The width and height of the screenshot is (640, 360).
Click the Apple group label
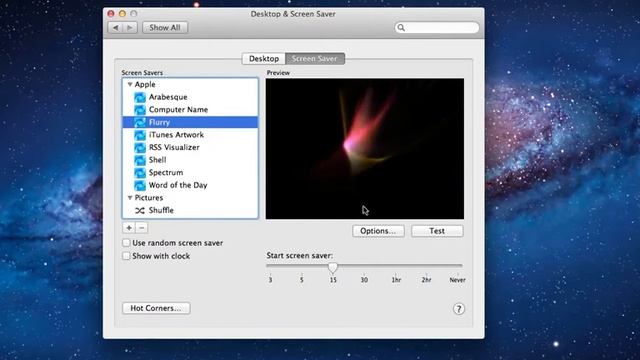pyautogui.click(x=145, y=84)
